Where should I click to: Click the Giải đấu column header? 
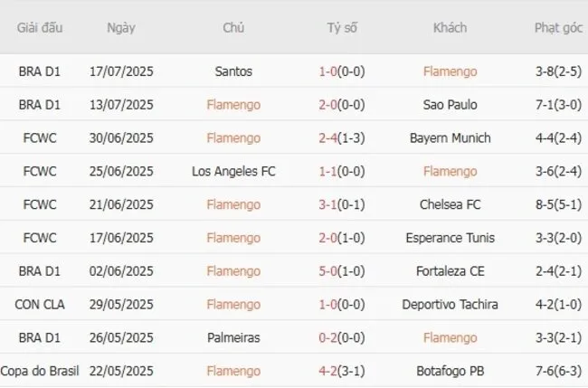(x=40, y=28)
